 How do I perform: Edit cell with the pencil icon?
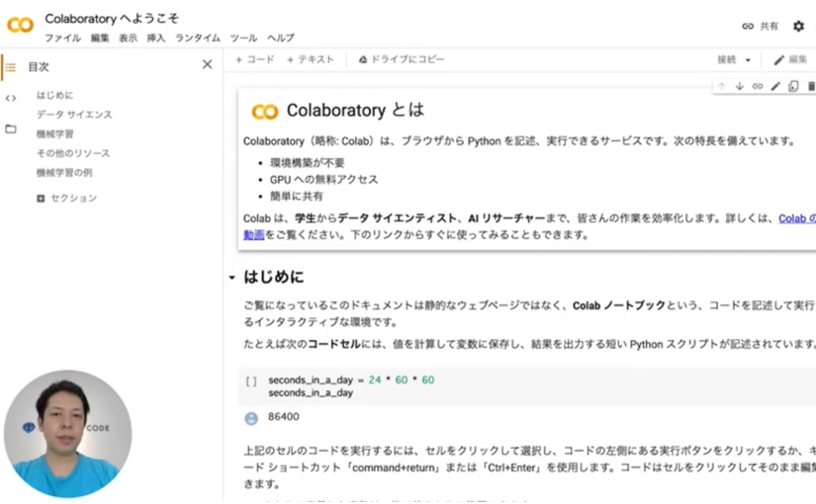[x=775, y=86]
